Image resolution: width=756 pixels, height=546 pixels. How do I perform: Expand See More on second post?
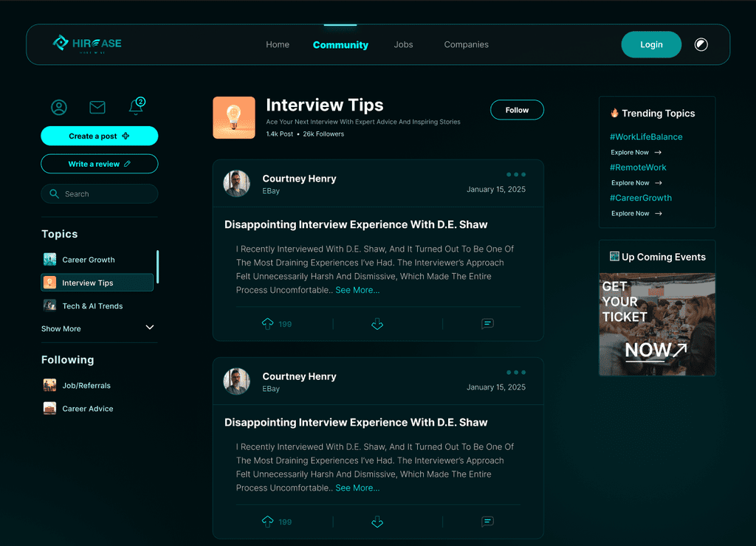[357, 488]
